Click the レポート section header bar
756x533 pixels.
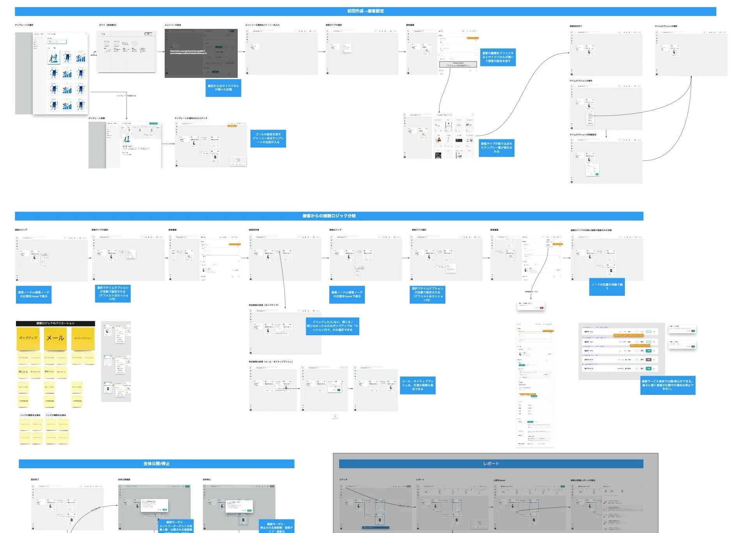click(491, 464)
